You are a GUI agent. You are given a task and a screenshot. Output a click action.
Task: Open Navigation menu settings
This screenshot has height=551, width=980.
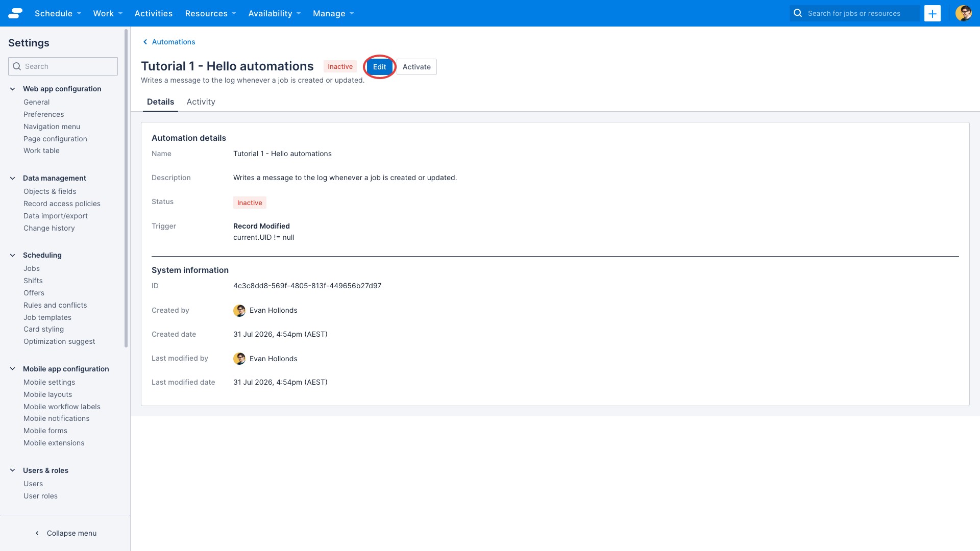click(x=52, y=127)
